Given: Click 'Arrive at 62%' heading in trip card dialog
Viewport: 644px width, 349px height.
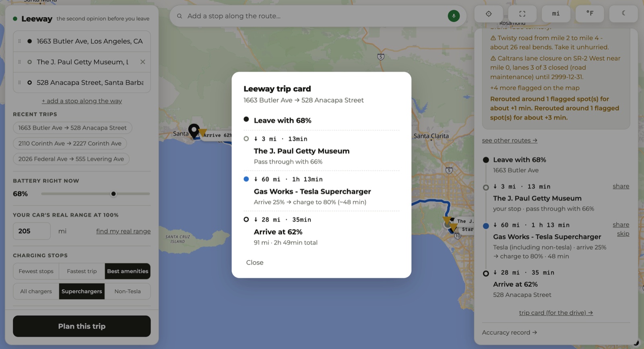Looking at the screenshot, I should 278,232.
